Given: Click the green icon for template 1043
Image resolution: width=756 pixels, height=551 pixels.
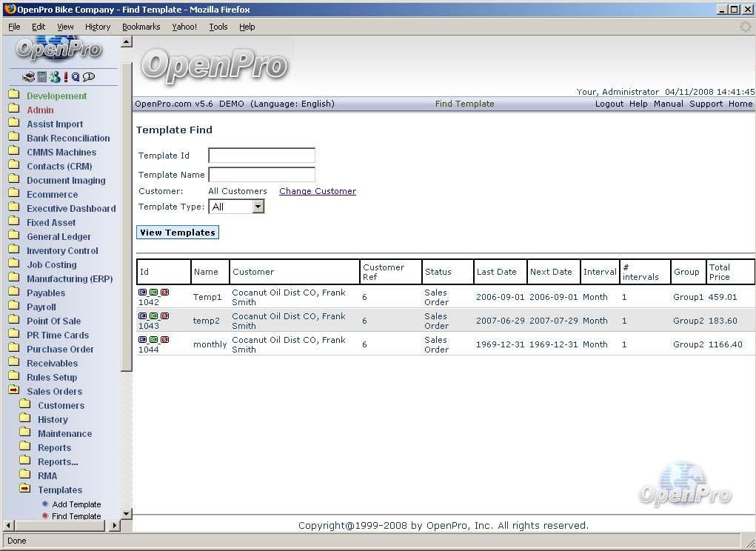Looking at the screenshot, I should (x=154, y=316).
